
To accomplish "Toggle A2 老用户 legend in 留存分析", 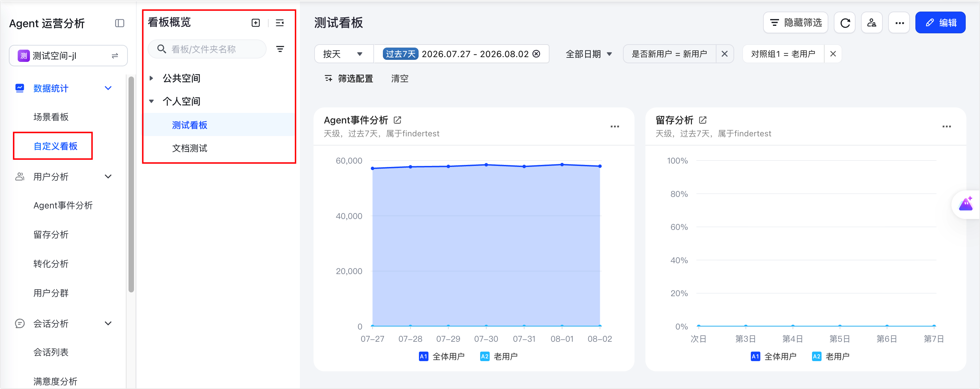I will (830, 356).
